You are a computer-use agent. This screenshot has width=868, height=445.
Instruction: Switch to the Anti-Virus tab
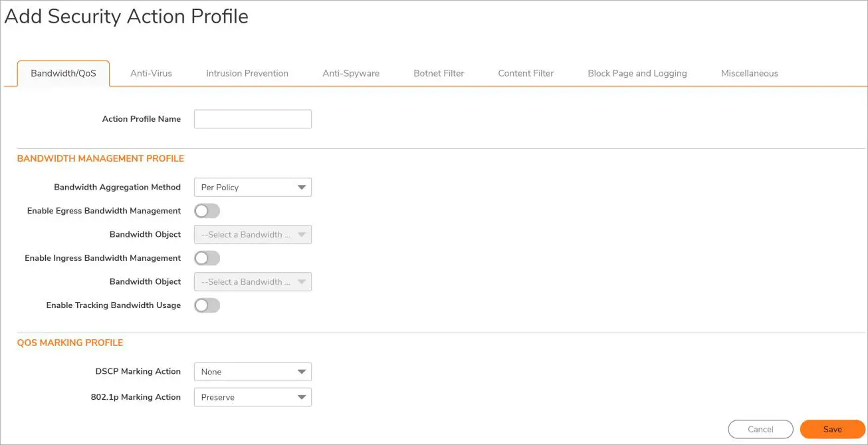[x=151, y=73]
